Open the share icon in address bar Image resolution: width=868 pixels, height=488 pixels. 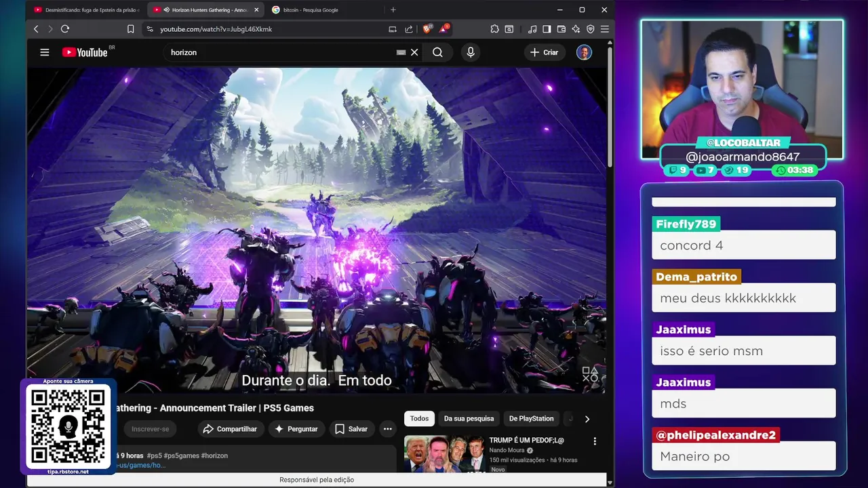pos(409,29)
